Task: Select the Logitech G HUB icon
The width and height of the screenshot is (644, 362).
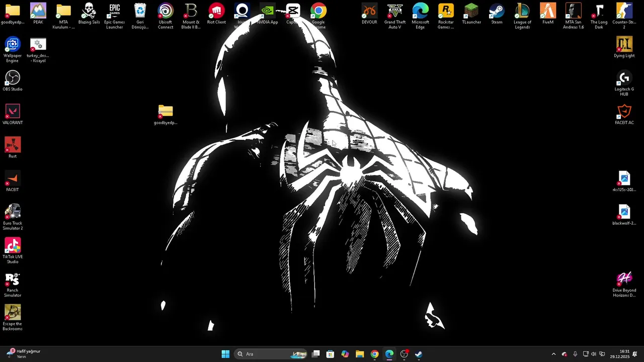Action: click(624, 83)
